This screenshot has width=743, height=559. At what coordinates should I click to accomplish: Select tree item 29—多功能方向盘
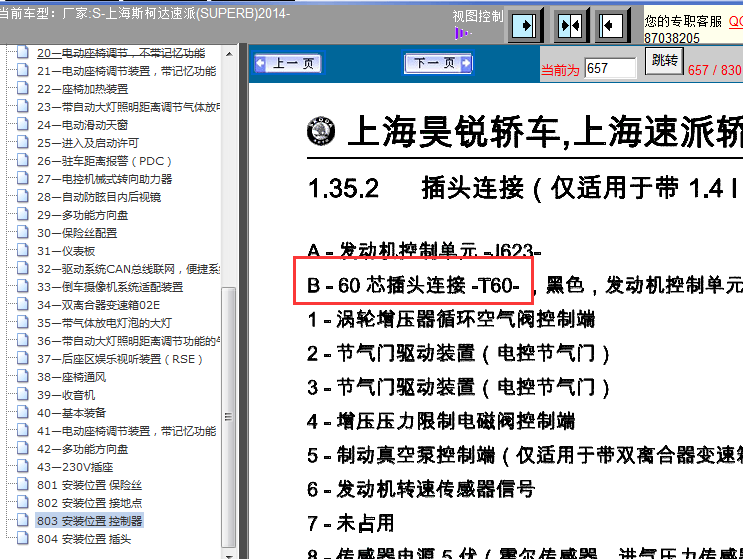tap(83, 215)
